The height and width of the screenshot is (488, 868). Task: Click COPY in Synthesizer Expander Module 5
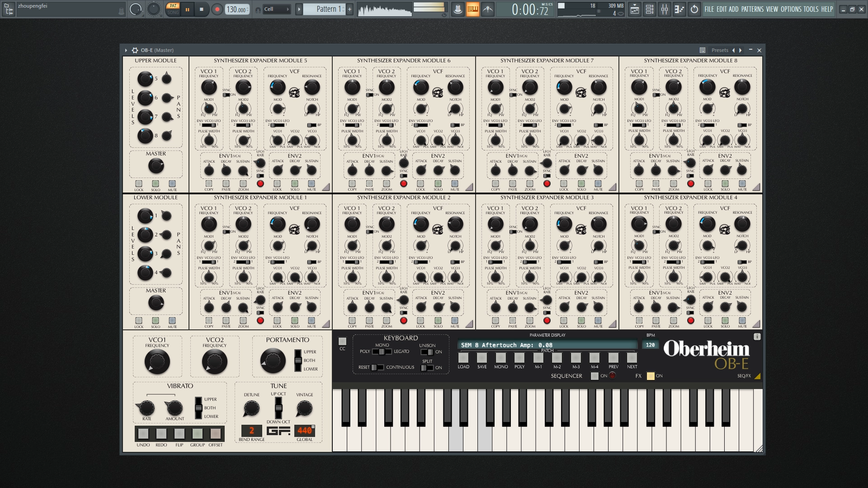[x=209, y=183]
